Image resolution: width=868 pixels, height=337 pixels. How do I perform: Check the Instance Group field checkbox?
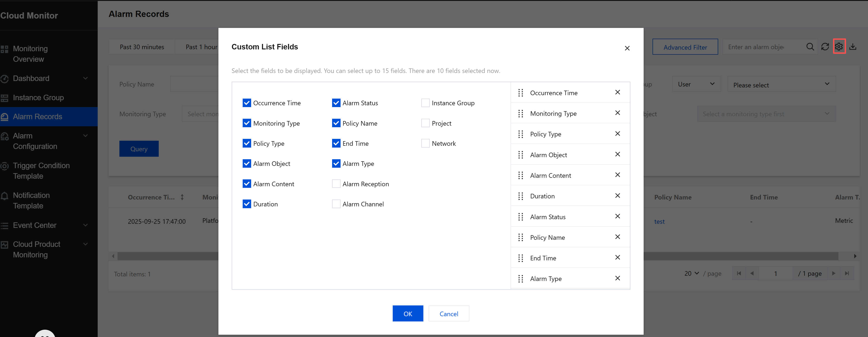pos(425,103)
